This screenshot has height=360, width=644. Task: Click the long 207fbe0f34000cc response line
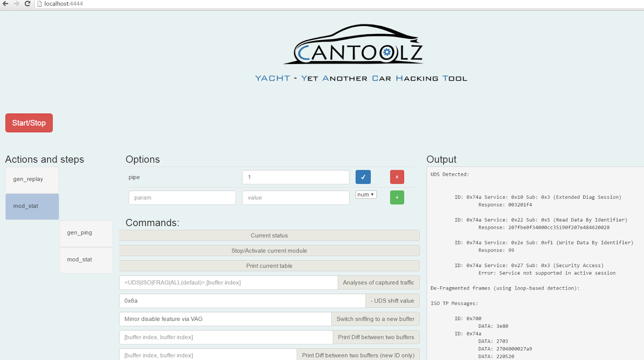tap(544, 228)
